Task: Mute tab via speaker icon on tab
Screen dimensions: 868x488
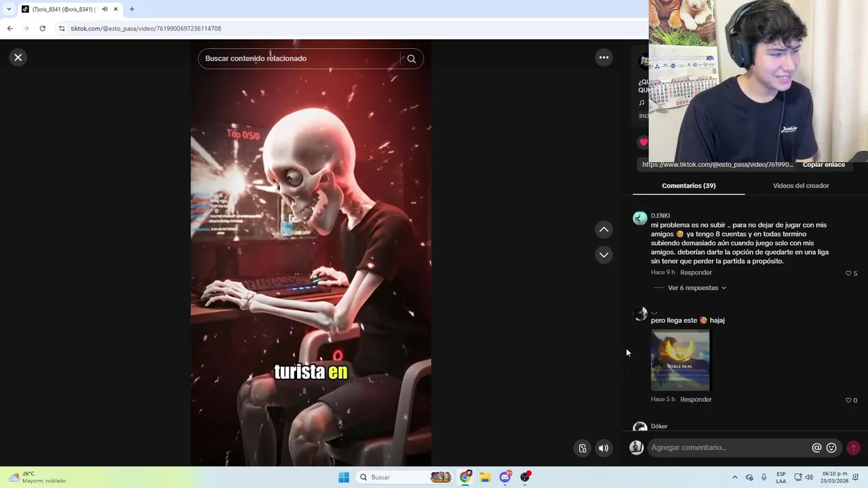Action: tap(104, 9)
